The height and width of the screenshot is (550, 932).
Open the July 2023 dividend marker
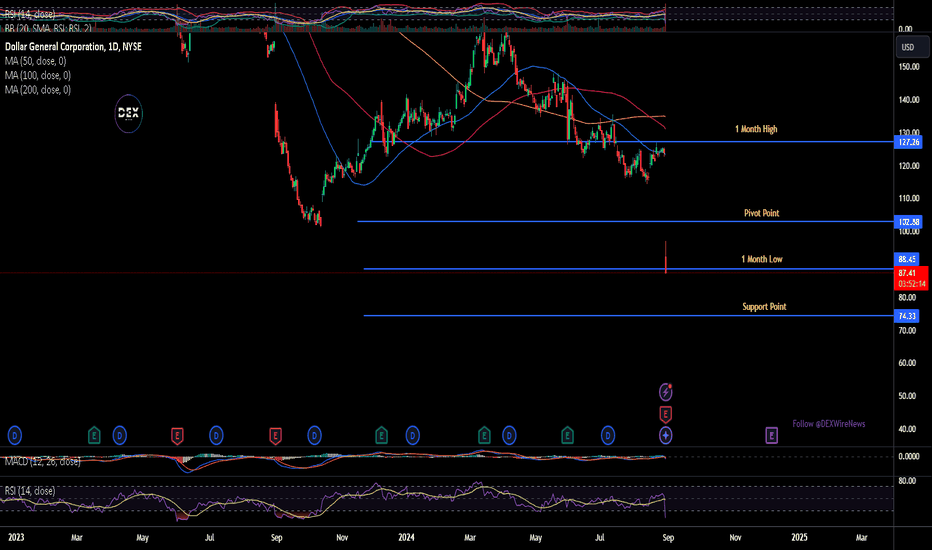(216, 436)
